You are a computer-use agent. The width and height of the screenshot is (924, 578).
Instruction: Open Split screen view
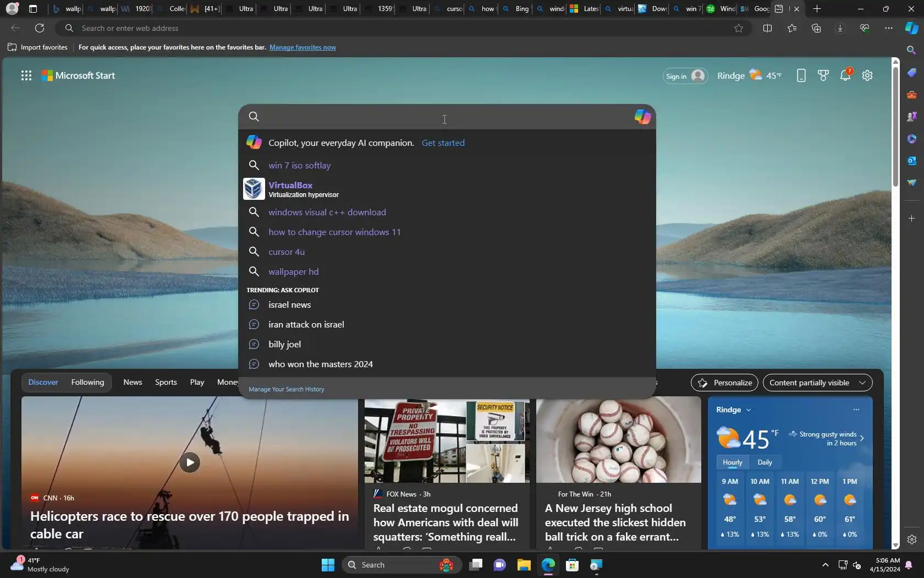pyautogui.click(x=768, y=28)
